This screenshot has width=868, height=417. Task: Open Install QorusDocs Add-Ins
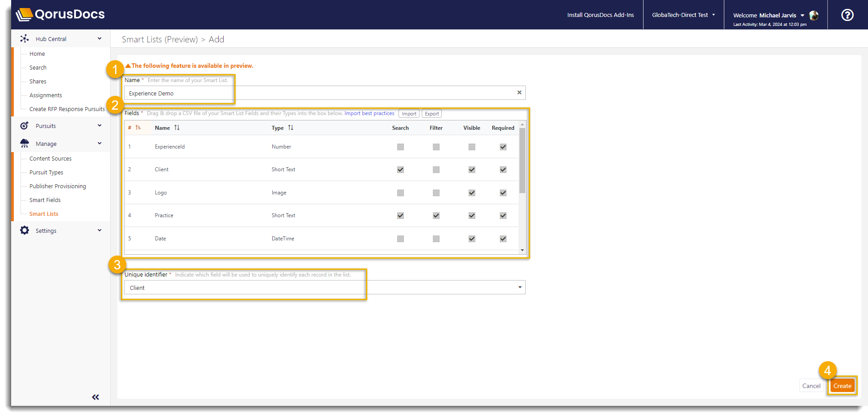pos(600,15)
